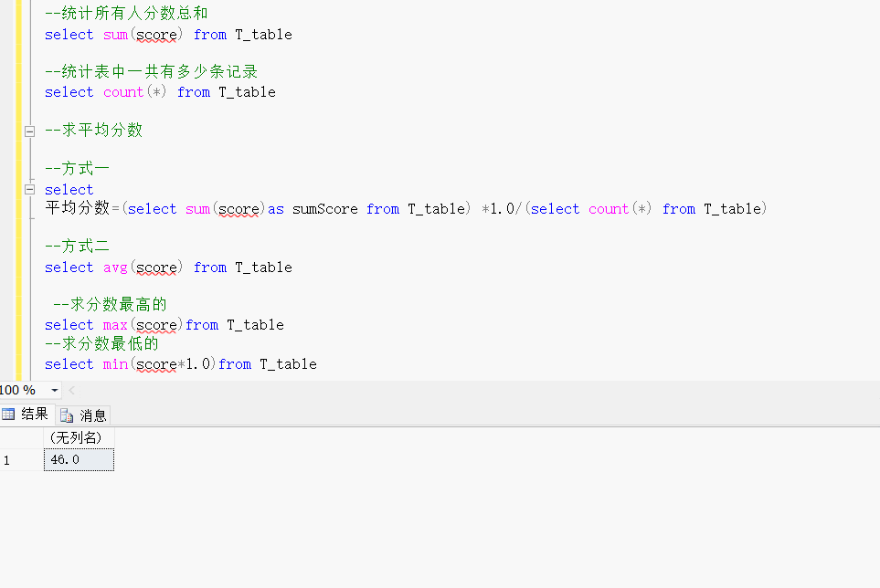Click the select min(score*1.0) line

181,364
